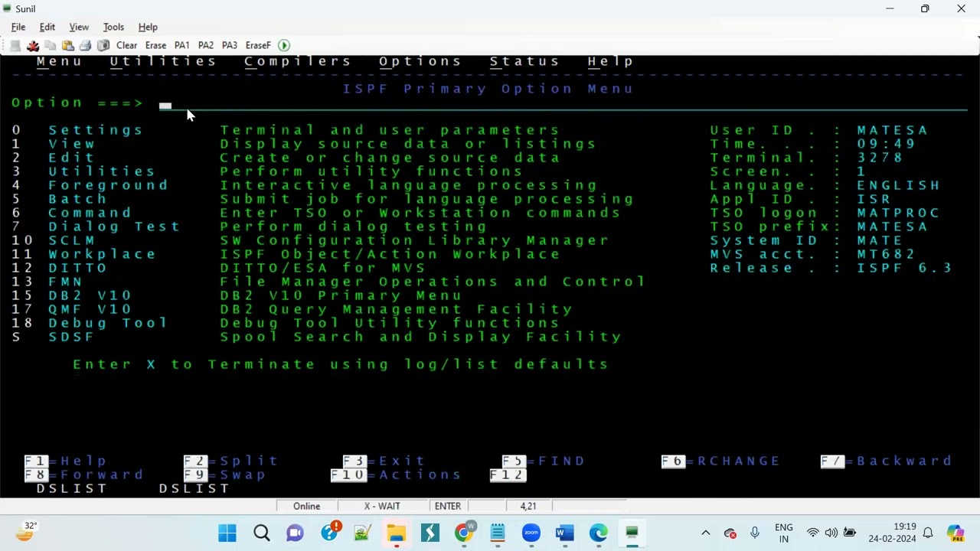Open the Windows Start menu

227,533
